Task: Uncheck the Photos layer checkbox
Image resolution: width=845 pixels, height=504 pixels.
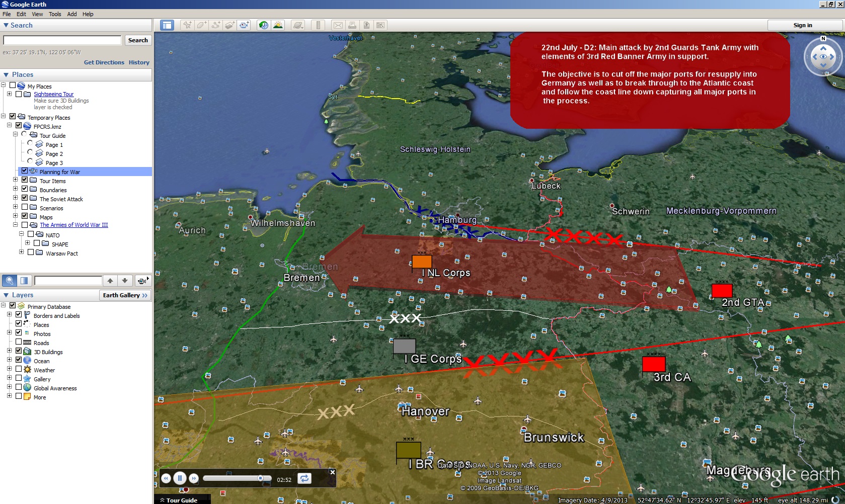Action: 19,333
